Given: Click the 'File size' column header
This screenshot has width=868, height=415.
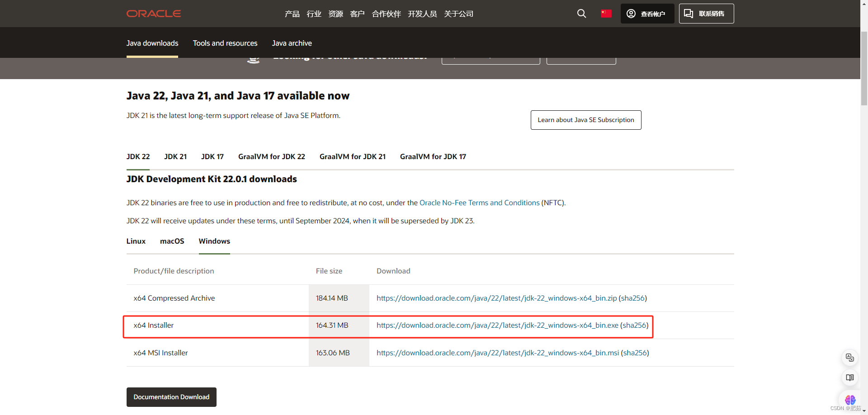Looking at the screenshot, I should tap(329, 271).
